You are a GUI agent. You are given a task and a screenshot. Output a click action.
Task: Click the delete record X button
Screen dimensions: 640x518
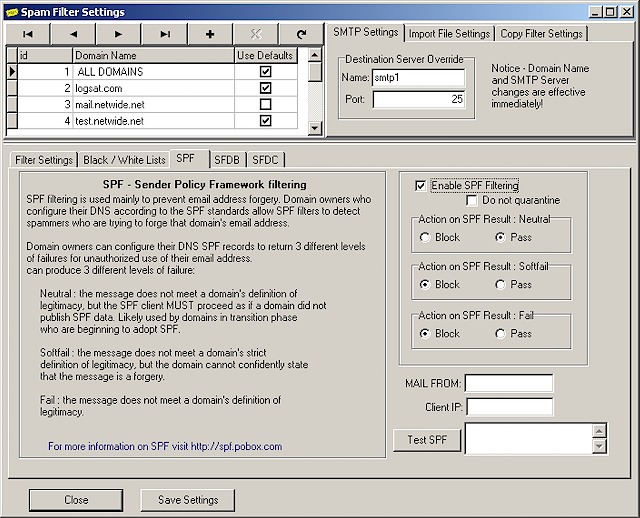pyautogui.click(x=256, y=34)
